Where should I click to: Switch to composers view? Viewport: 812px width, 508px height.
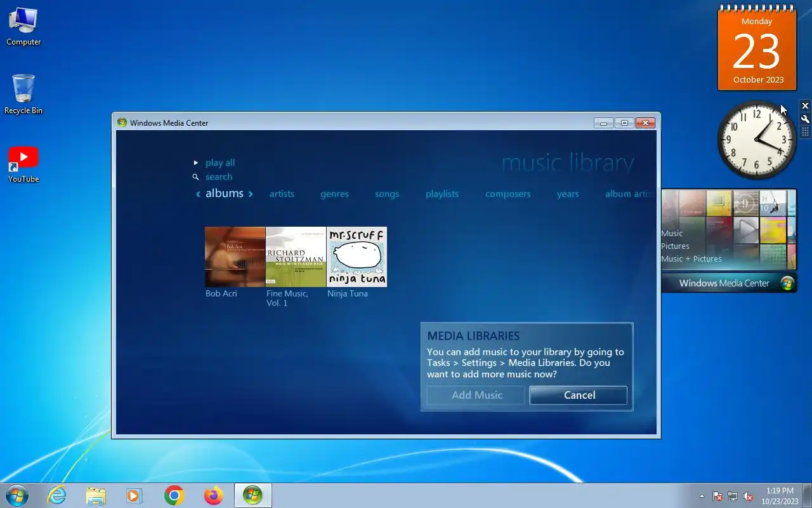pyautogui.click(x=507, y=194)
